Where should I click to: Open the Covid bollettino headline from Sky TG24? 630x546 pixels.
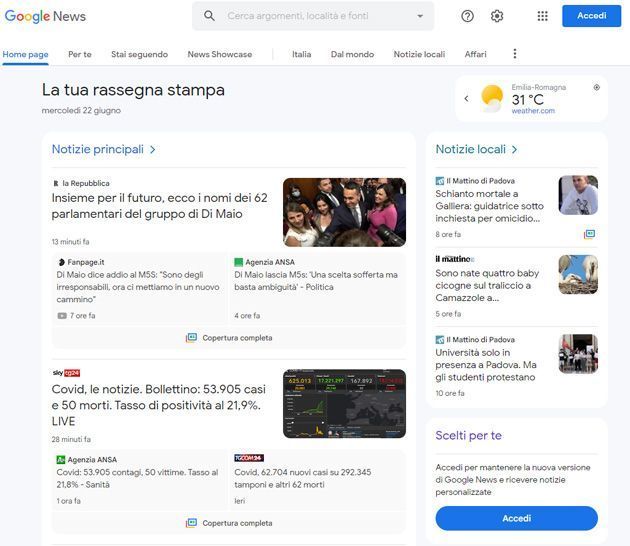point(159,397)
